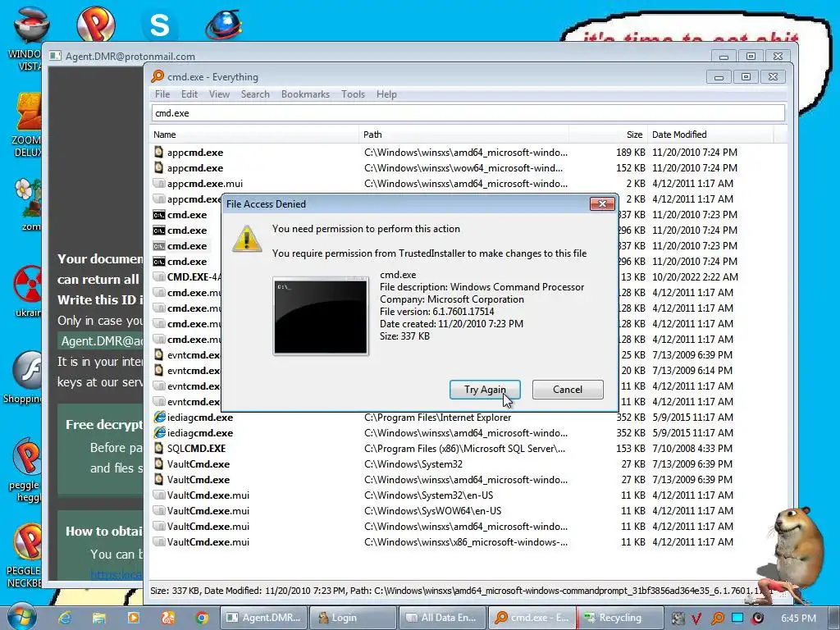Click the 189 KB size cell
This screenshot has width=840, height=630.
click(631, 152)
